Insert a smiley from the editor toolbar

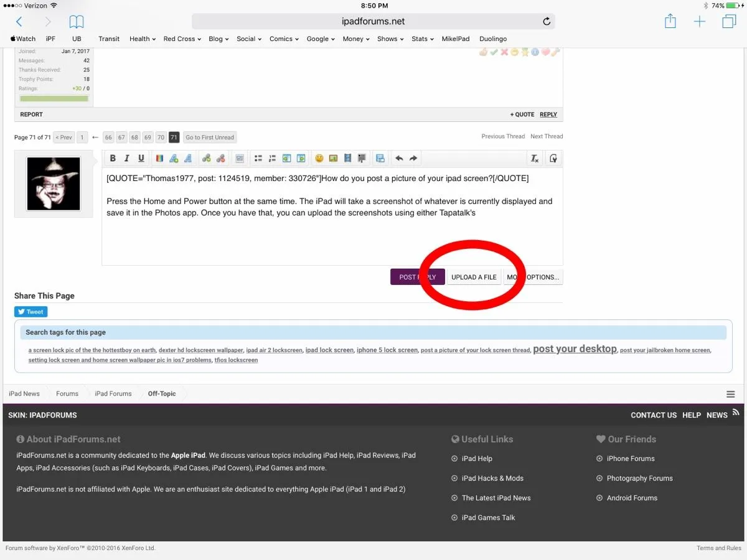(319, 159)
